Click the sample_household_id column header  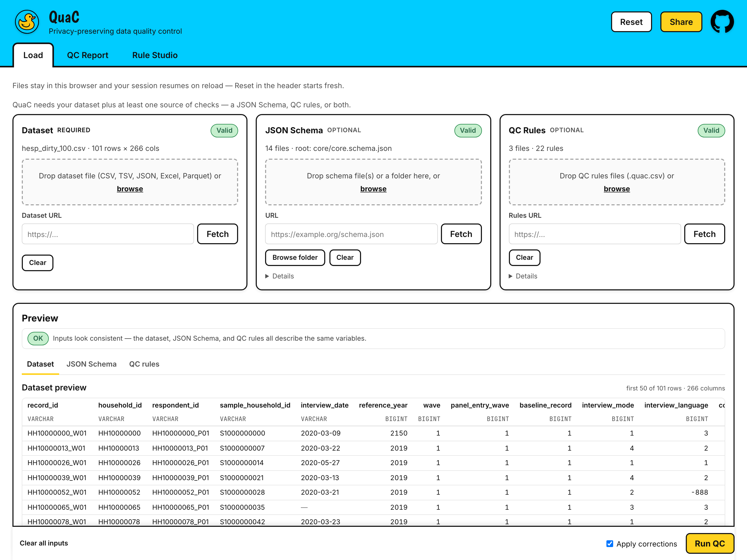[255, 405]
